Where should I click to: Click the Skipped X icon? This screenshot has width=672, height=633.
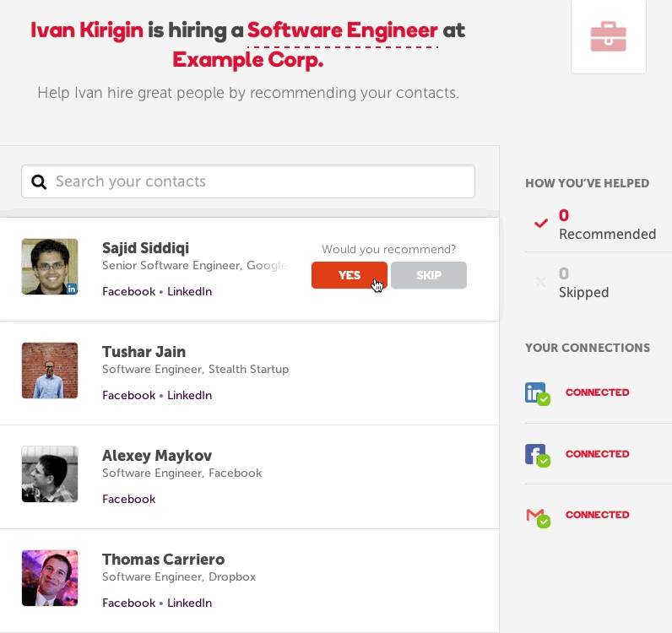click(541, 282)
